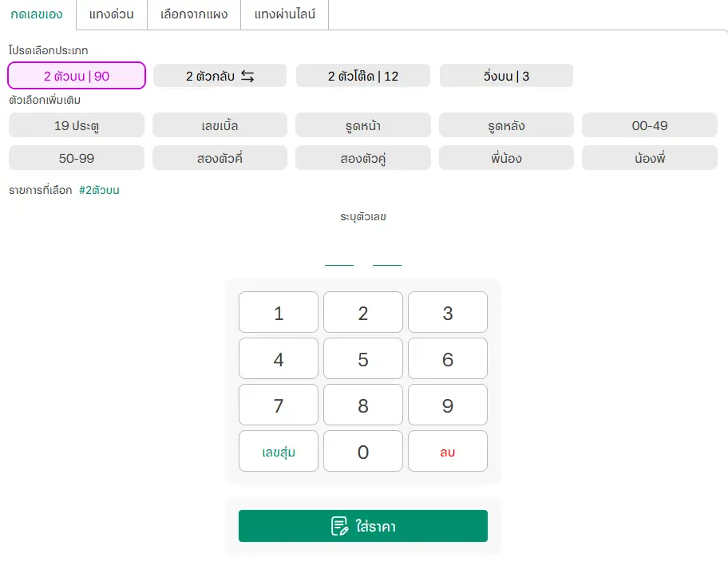
Task: Select the รูดหน้า option
Action: tap(363, 125)
